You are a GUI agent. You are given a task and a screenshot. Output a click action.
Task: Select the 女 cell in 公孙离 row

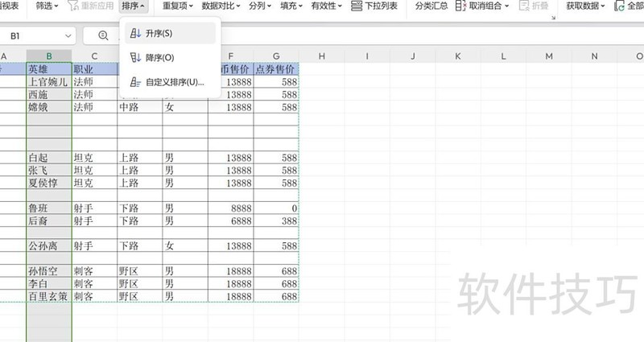185,246
